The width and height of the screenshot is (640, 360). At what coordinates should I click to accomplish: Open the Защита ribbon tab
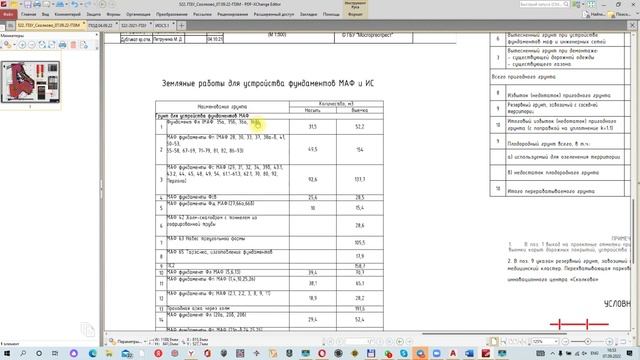93,14
